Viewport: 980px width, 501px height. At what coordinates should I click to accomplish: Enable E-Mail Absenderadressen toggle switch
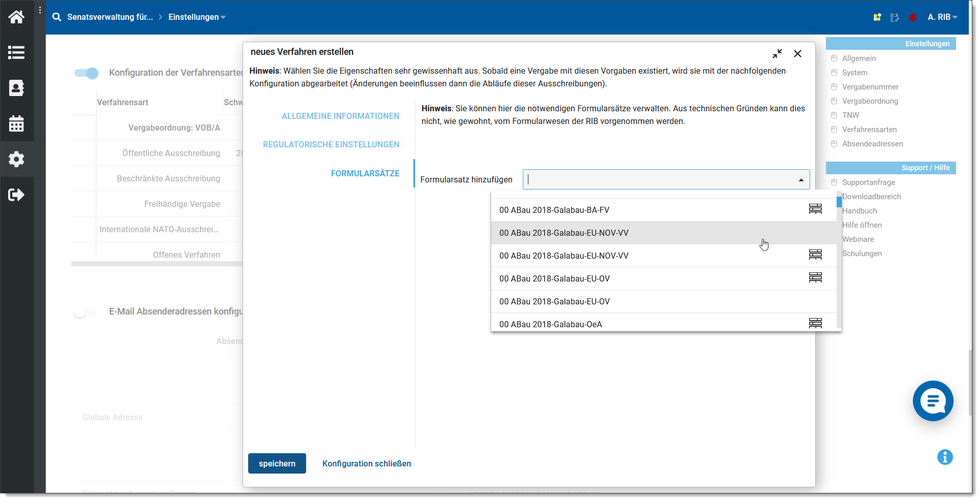pos(85,312)
